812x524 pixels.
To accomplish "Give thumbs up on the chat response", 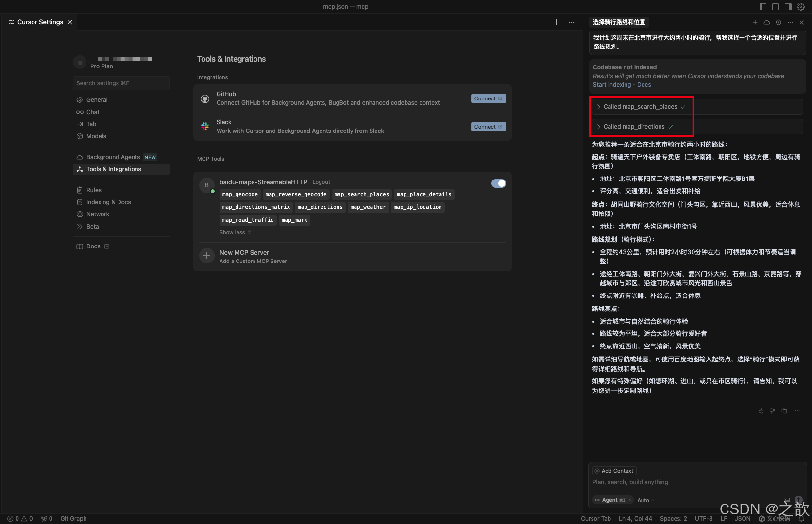I will [x=761, y=411].
